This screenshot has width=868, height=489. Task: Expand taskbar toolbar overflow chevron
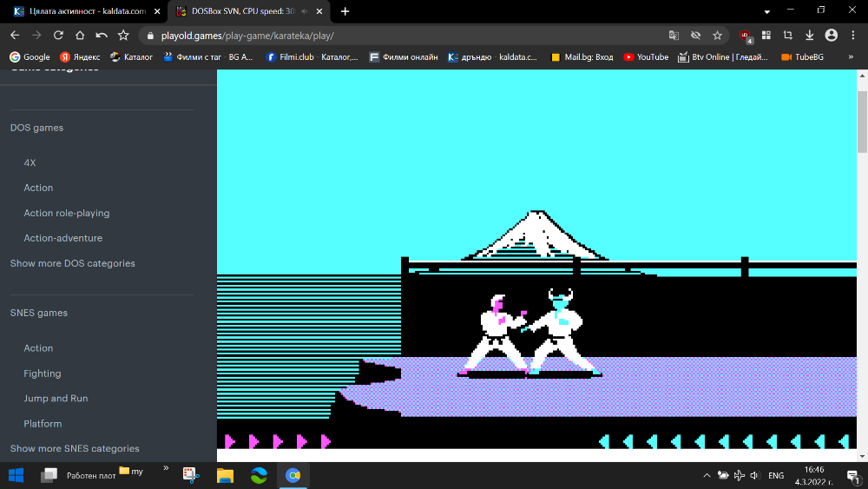pyautogui.click(x=166, y=468)
